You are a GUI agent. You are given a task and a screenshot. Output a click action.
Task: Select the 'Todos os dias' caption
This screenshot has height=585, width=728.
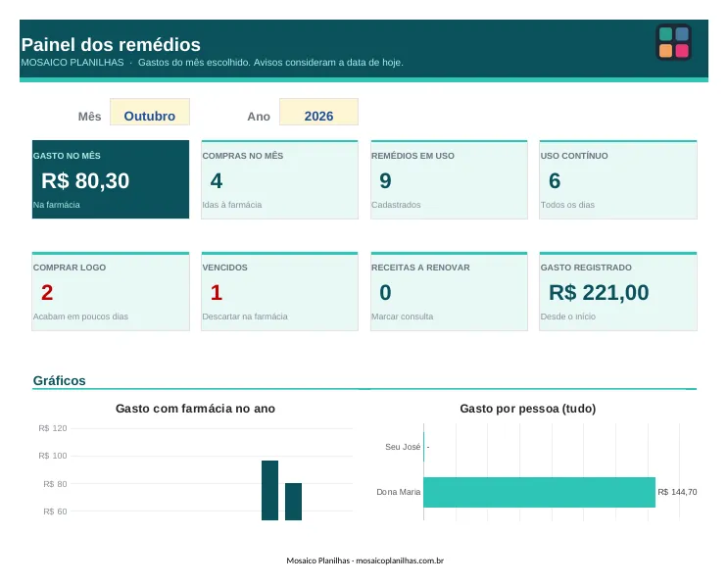tap(567, 205)
